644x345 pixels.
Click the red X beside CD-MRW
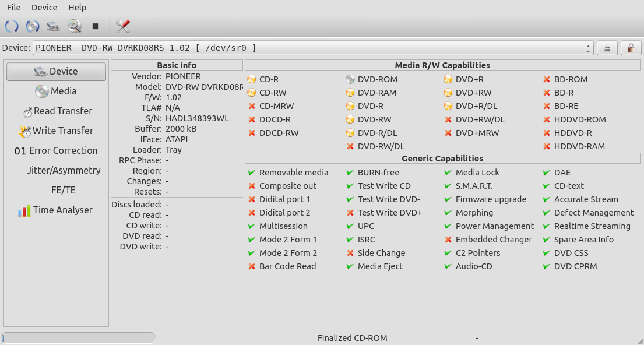[x=252, y=107]
